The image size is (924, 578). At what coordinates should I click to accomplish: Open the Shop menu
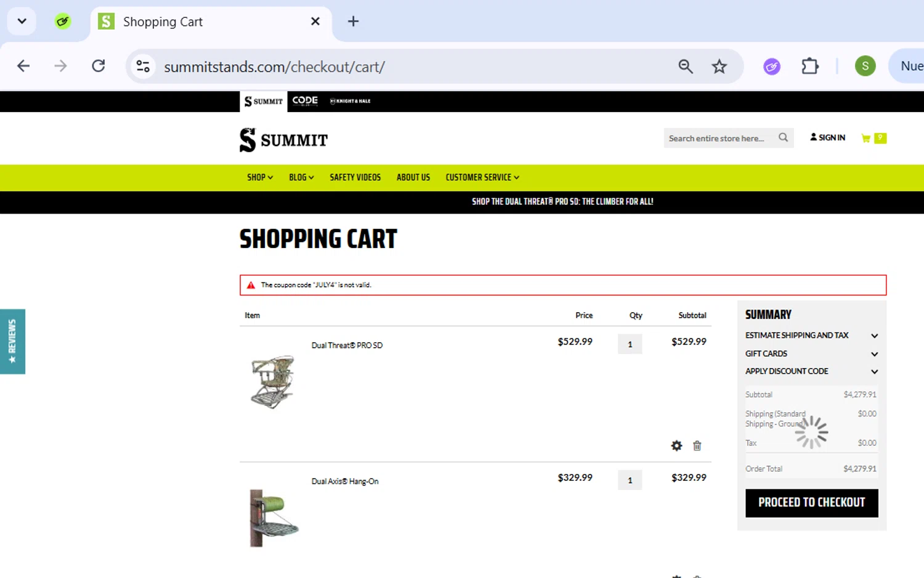[x=260, y=177]
